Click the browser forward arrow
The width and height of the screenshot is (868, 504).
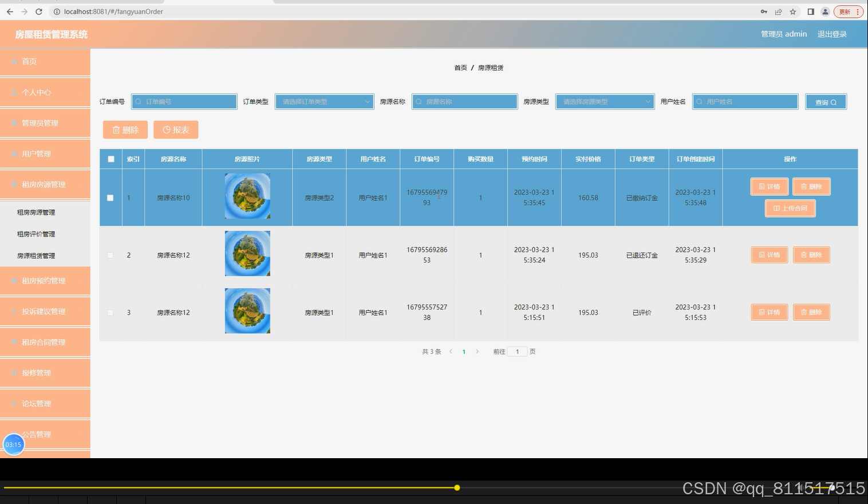[x=24, y=11]
